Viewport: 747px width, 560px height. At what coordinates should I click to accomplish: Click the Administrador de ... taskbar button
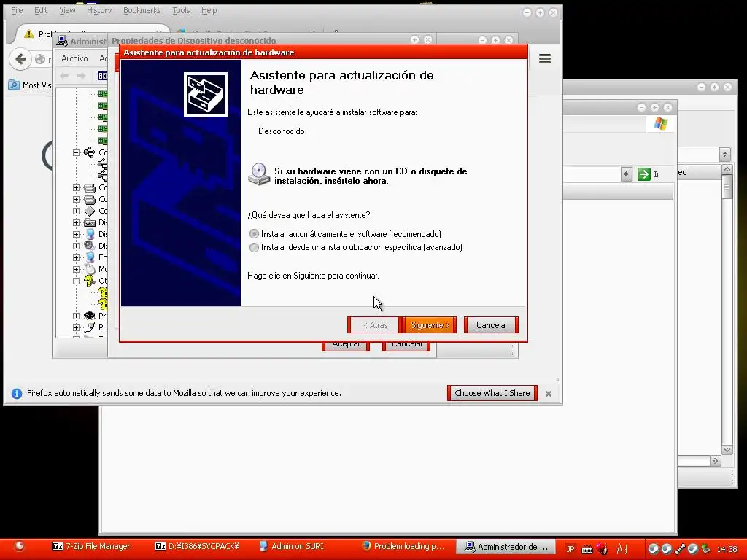pyautogui.click(x=506, y=547)
